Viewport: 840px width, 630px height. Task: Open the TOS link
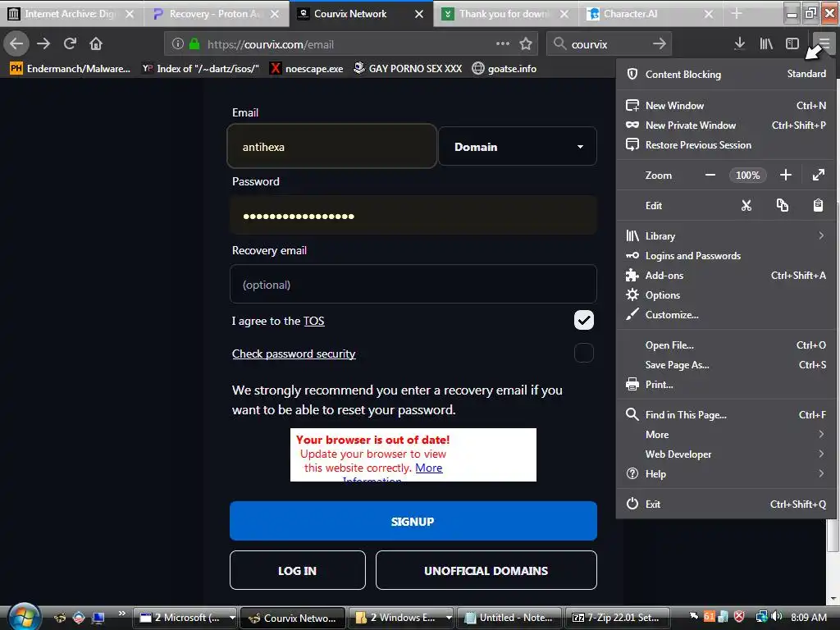coord(314,321)
